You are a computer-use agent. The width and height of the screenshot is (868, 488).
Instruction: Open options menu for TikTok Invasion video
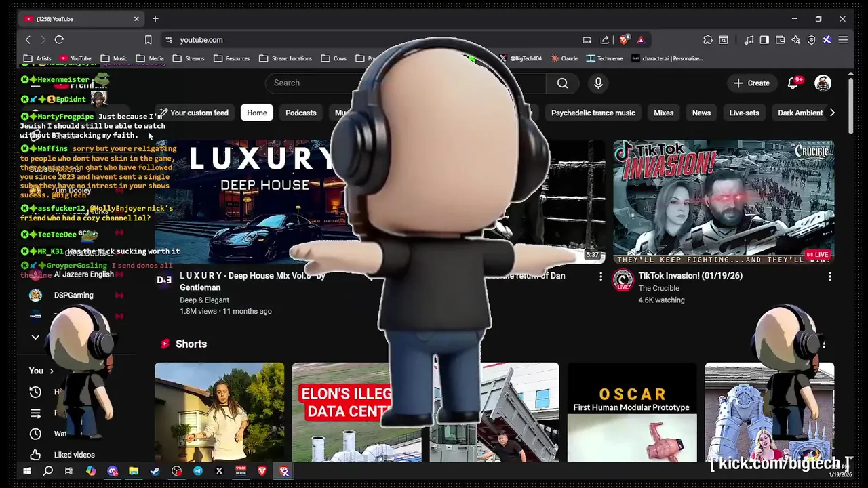tap(829, 277)
